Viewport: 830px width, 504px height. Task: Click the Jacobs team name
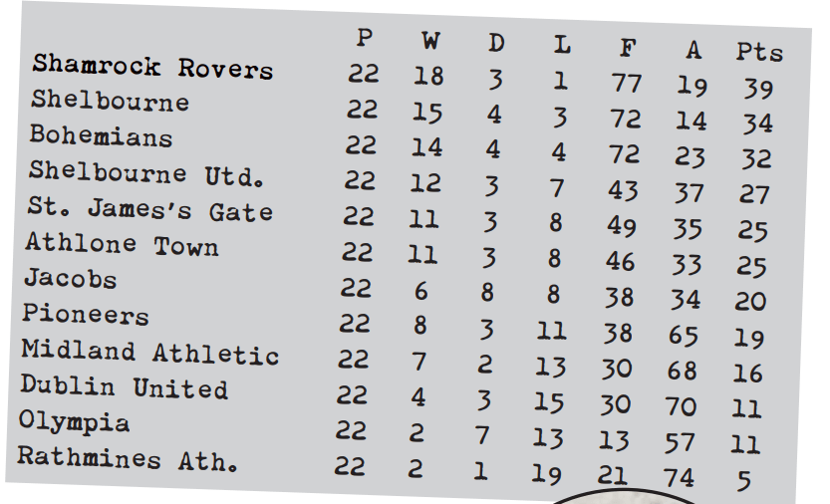[x=70, y=280]
